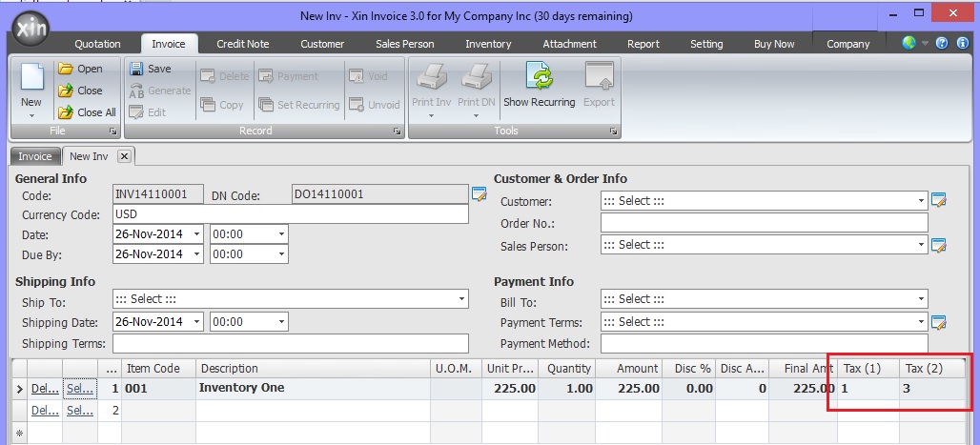
Task: Open the help question mark icon
Action: tap(943, 43)
